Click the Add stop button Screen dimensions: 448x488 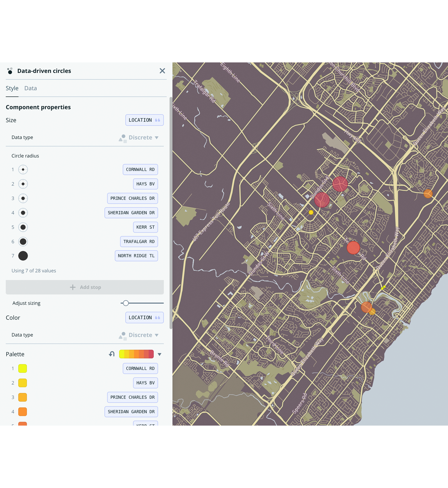coord(85,287)
